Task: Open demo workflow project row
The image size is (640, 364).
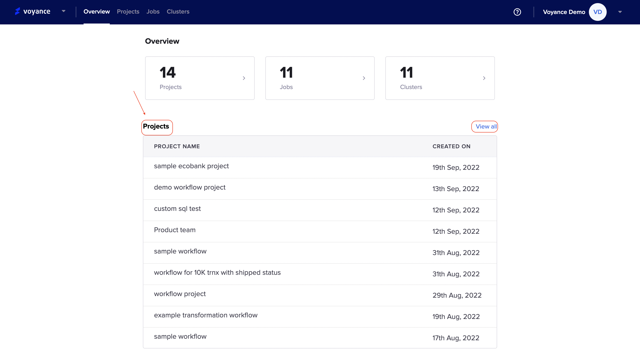Action: click(190, 187)
